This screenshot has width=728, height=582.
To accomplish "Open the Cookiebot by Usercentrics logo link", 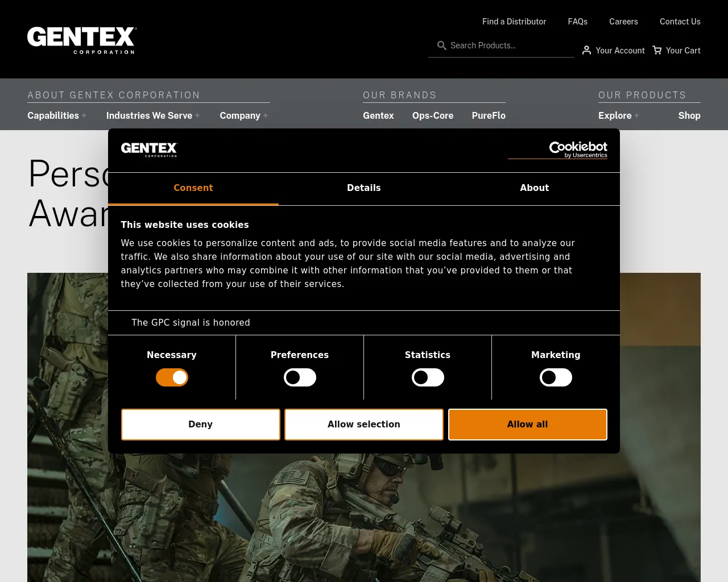I will pos(578,149).
